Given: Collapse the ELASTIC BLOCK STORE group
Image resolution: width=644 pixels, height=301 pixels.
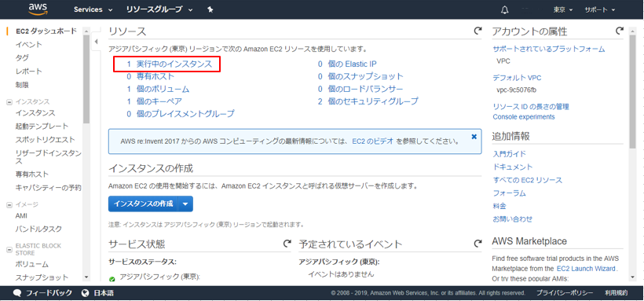Looking at the screenshot, I should (x=9, y=249).
